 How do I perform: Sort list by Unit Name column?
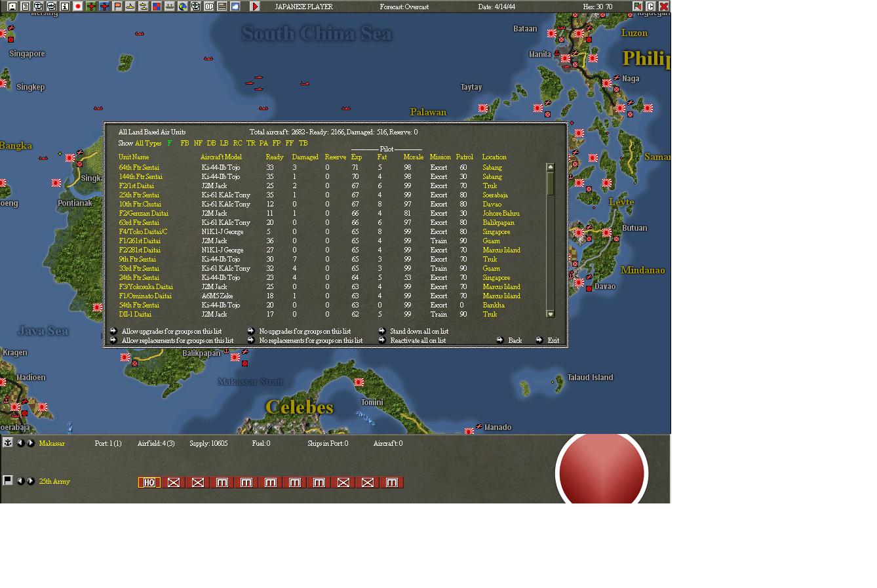(x=134, y=157)
